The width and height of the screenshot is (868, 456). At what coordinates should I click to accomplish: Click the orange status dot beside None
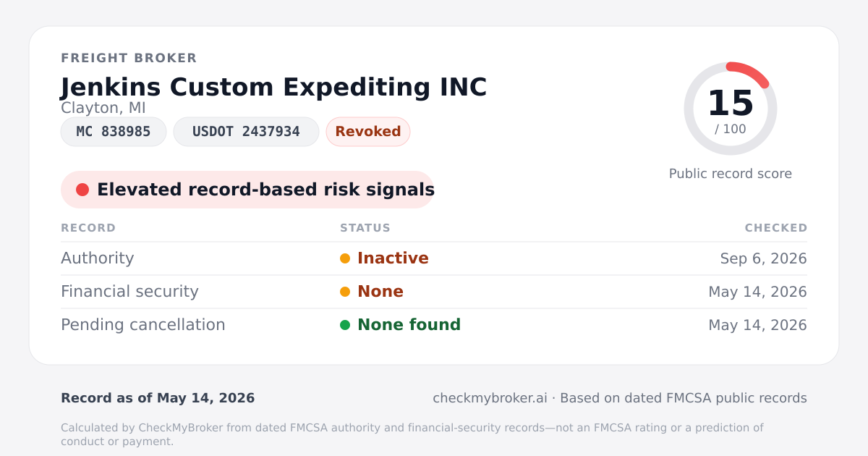[x=345, y=292]
